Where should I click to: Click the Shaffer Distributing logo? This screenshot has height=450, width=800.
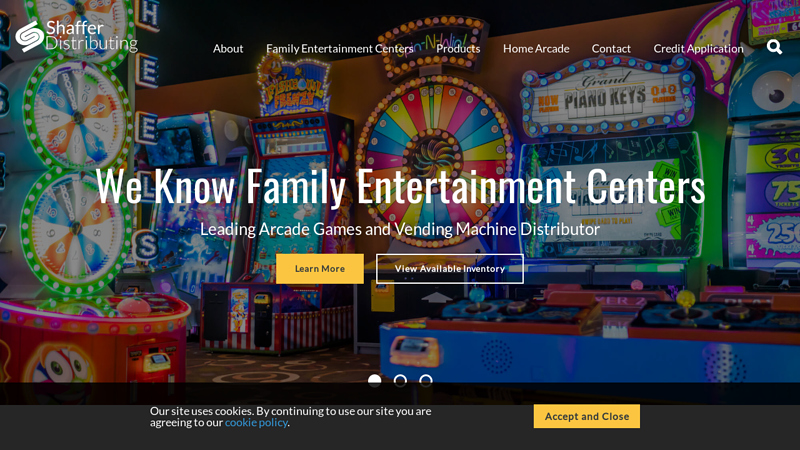click(x=77, y=36)
